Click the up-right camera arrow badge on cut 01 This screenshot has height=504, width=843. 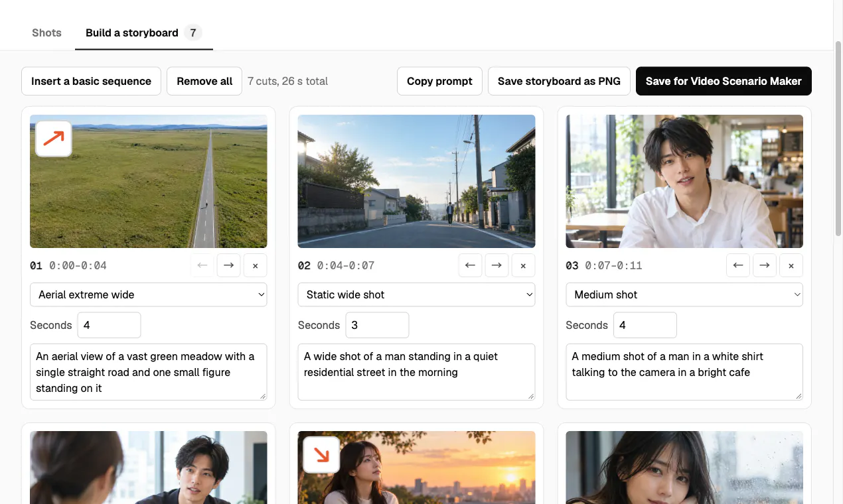(x=54, y=139)
